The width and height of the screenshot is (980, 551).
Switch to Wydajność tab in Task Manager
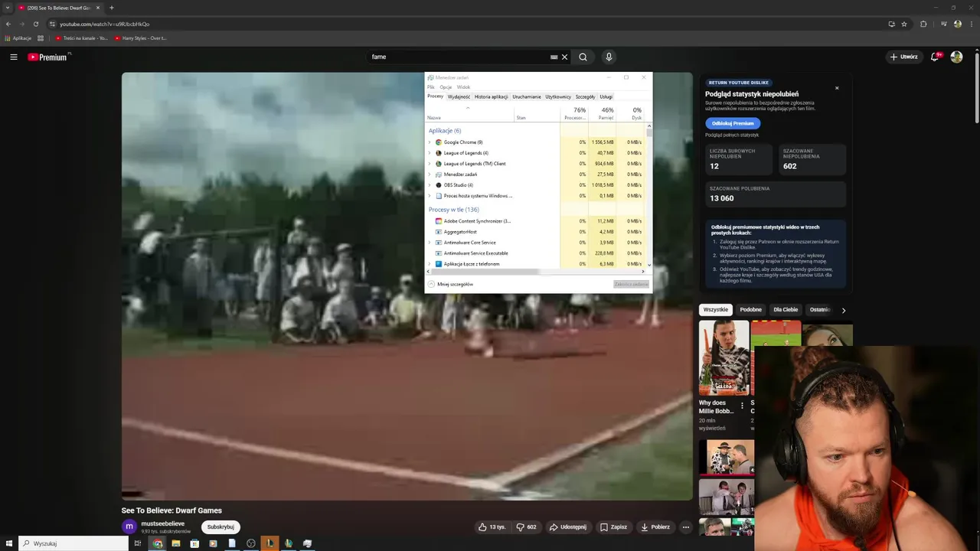(459, 96)
